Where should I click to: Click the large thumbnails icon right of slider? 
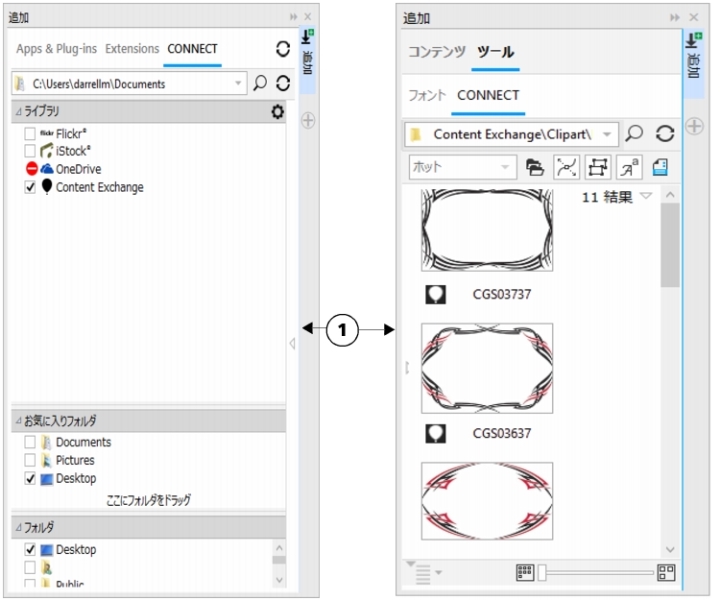(667, 573)
